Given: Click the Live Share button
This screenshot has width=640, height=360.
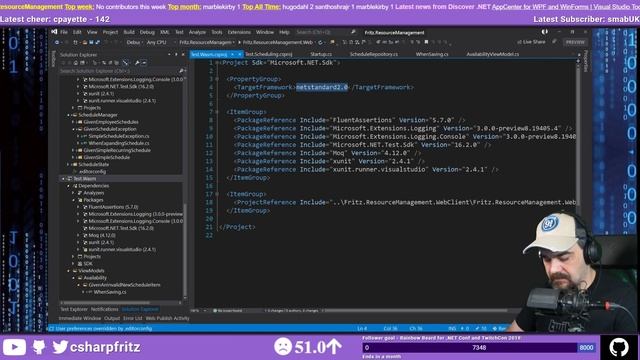Looking at the screenshot, I should click(x=531, y=42).
